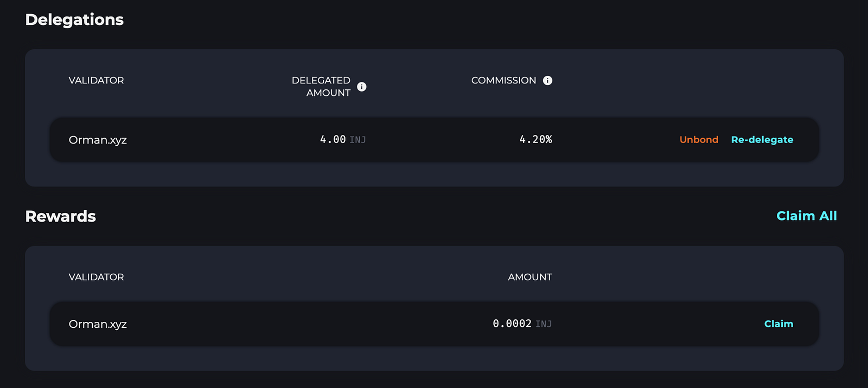
Task: Click the Delegated Amount column header
Action: click(x=321, y=87)
